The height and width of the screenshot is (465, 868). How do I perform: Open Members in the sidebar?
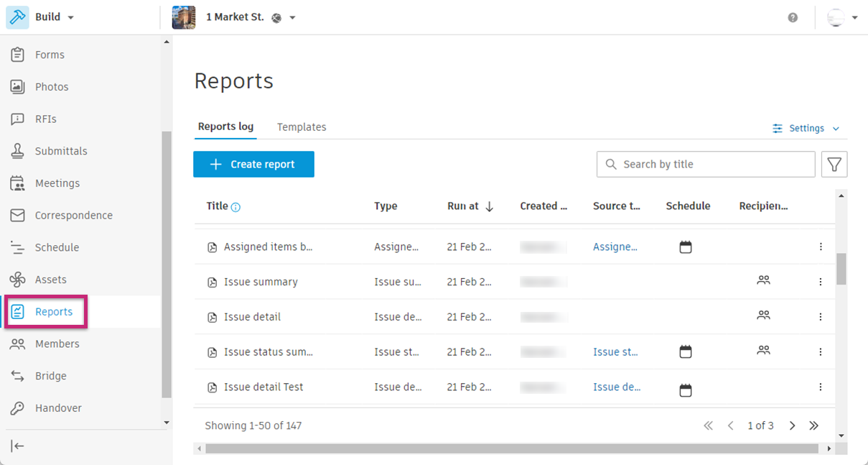[x=57, y=344]
